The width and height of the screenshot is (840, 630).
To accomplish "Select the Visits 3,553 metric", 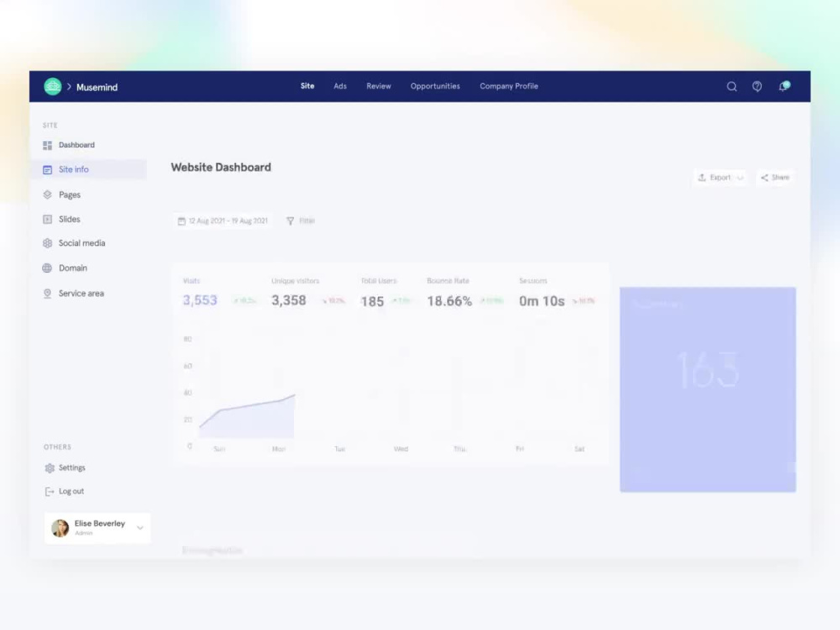I will point(219,293).
